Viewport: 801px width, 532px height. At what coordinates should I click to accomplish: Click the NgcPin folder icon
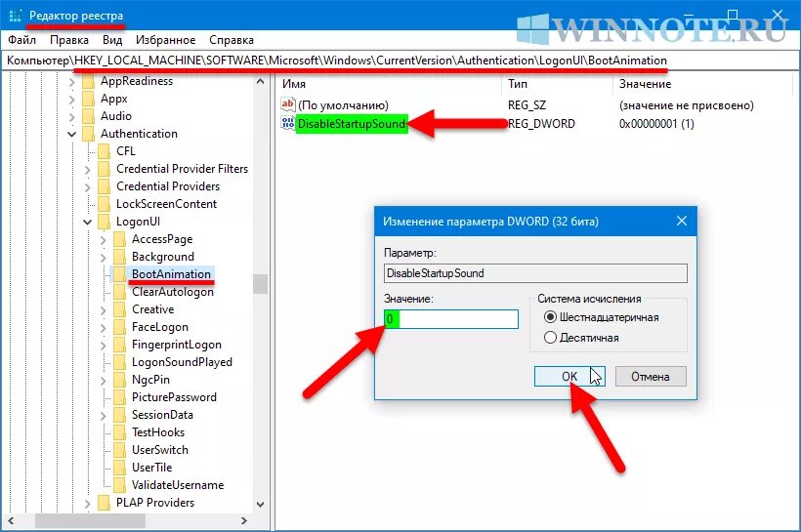119,380
